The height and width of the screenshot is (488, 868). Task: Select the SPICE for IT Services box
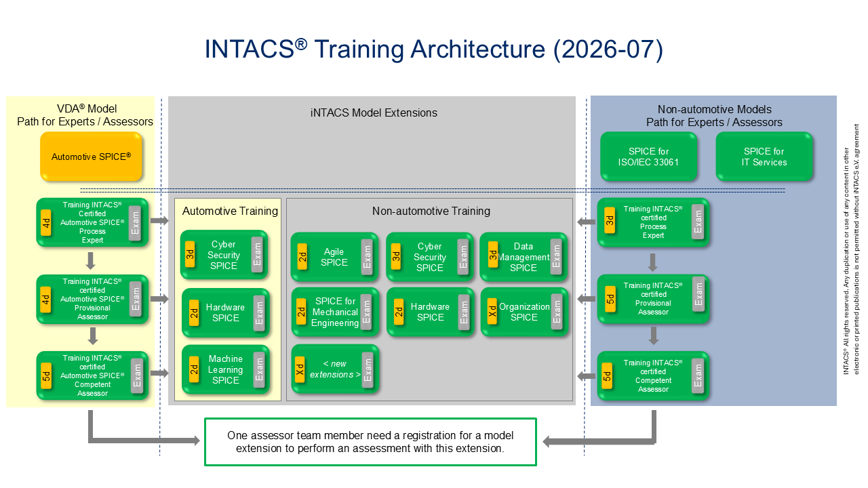[x=764, y=157]
